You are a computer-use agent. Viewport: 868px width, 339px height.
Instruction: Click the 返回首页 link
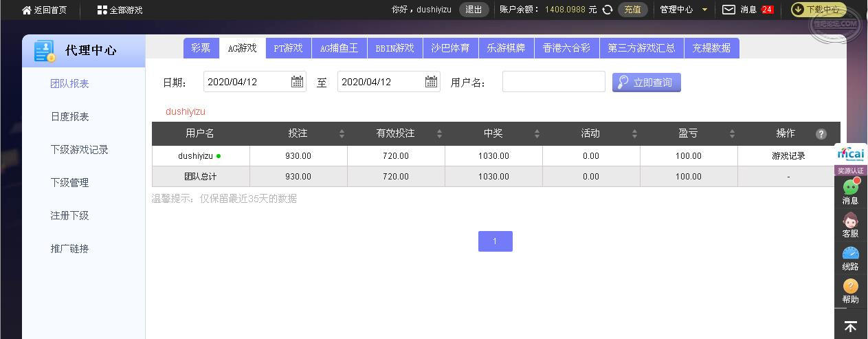coord(50,10)
